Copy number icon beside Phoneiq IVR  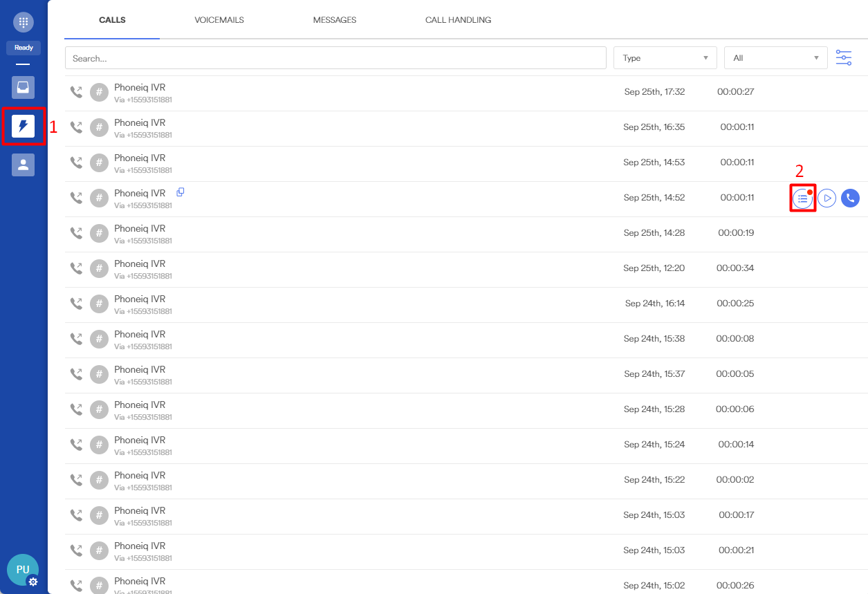181,192
